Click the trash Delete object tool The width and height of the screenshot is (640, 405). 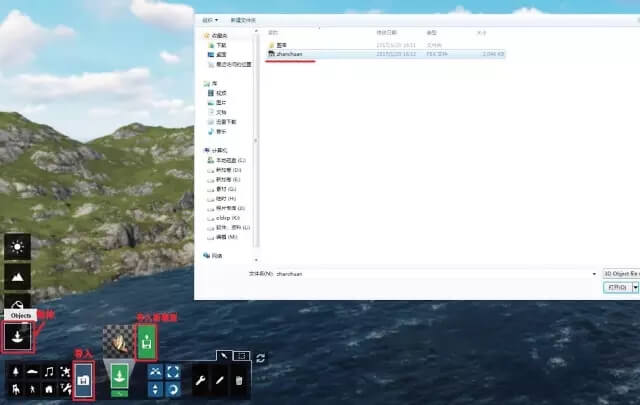tap(238, 380)
